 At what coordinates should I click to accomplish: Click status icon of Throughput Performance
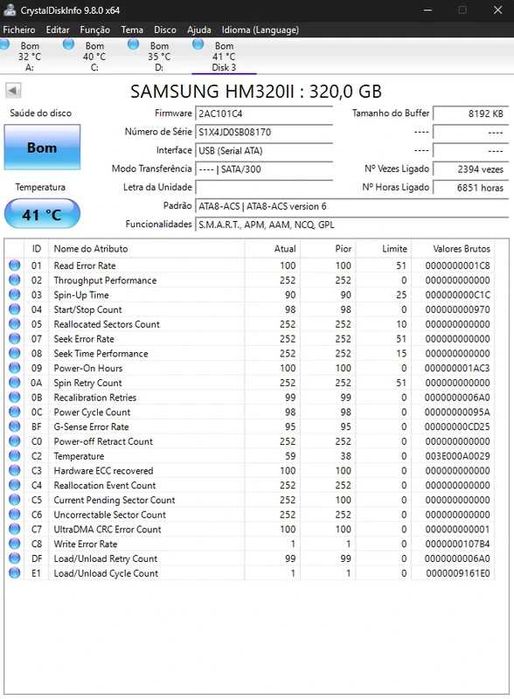coord(14,280)
